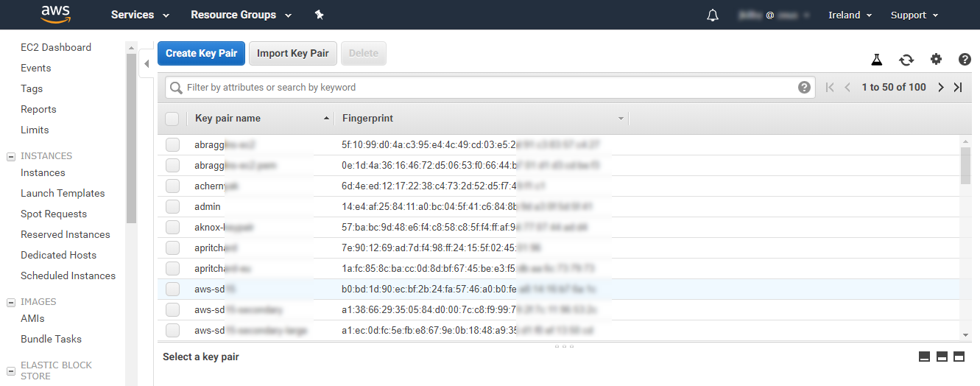
Task: Minimize the details pane layout icon
Action: [925, 357]
